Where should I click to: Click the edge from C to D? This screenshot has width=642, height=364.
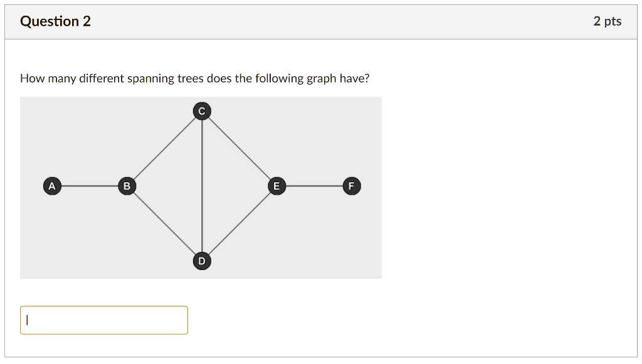201,188
